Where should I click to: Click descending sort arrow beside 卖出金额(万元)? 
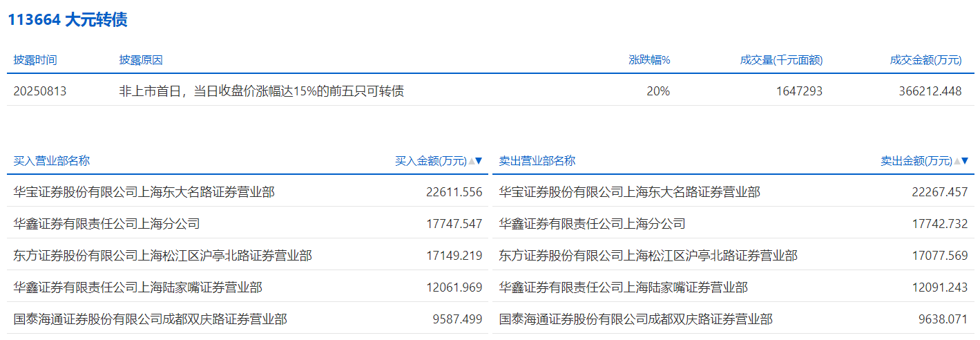pyautogui.click(x=964, y=162)
